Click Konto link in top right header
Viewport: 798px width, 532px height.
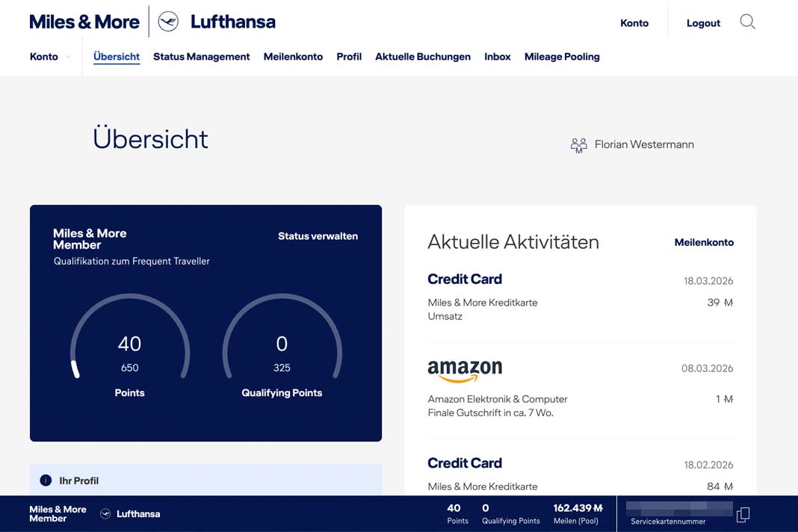tap(634, 23)
